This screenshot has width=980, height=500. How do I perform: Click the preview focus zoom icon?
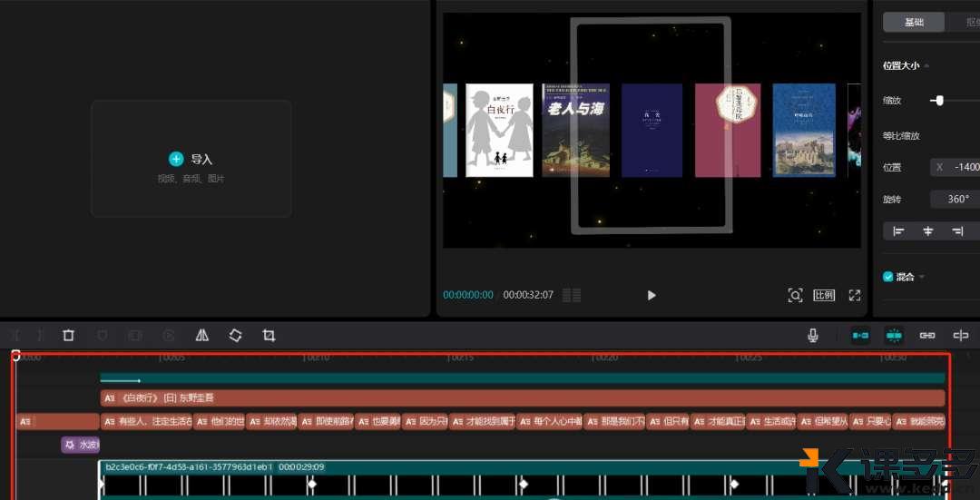(795, 295)
